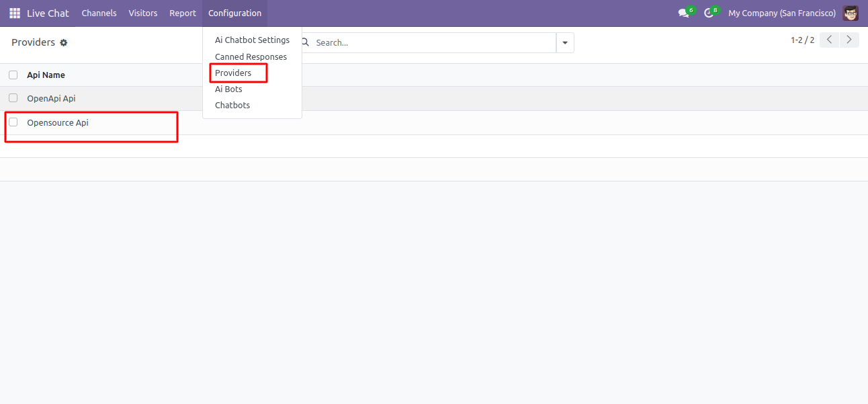Open the apps grid home menu
The height and width of the screenshot is (404, 868).
coord(15,13)
